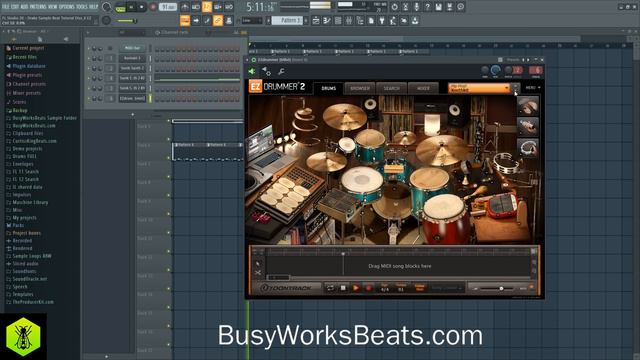Select the EZdrummer channel in channel rack
640x360 pixels.
tap(132, 98)
